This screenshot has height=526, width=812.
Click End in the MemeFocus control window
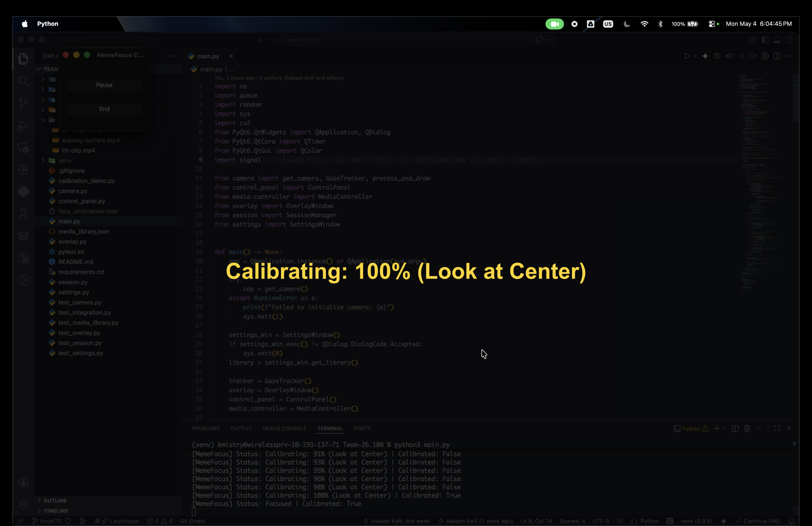pos(104,109)
